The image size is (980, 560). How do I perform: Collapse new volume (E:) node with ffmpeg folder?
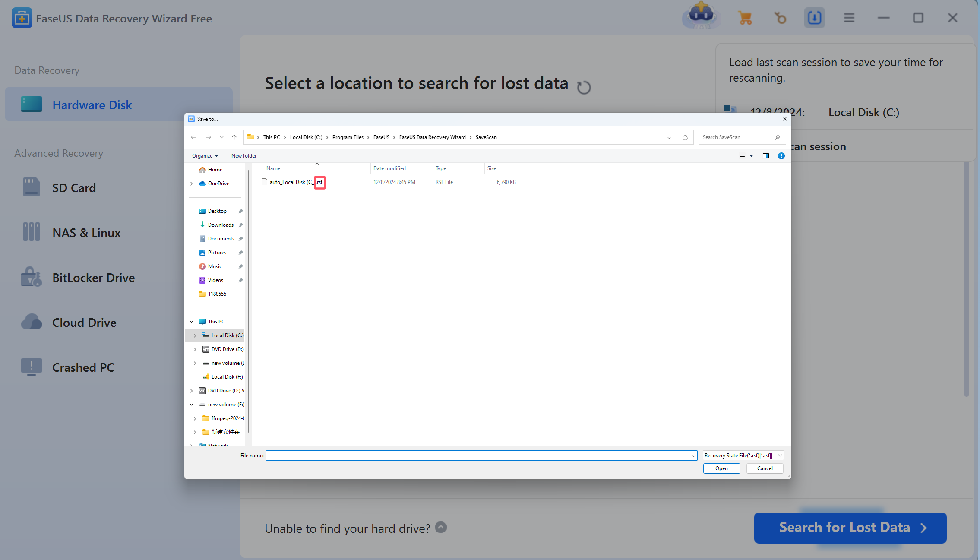192,405
